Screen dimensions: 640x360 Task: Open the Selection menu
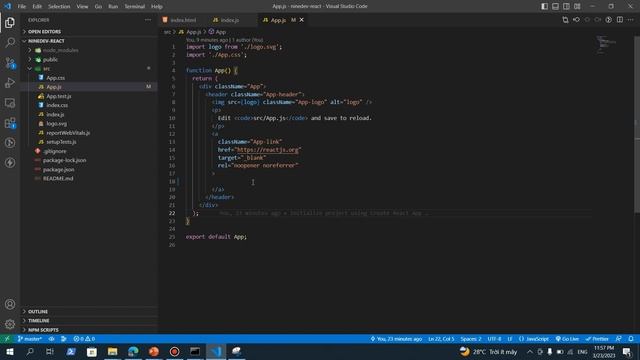(59, 7)
